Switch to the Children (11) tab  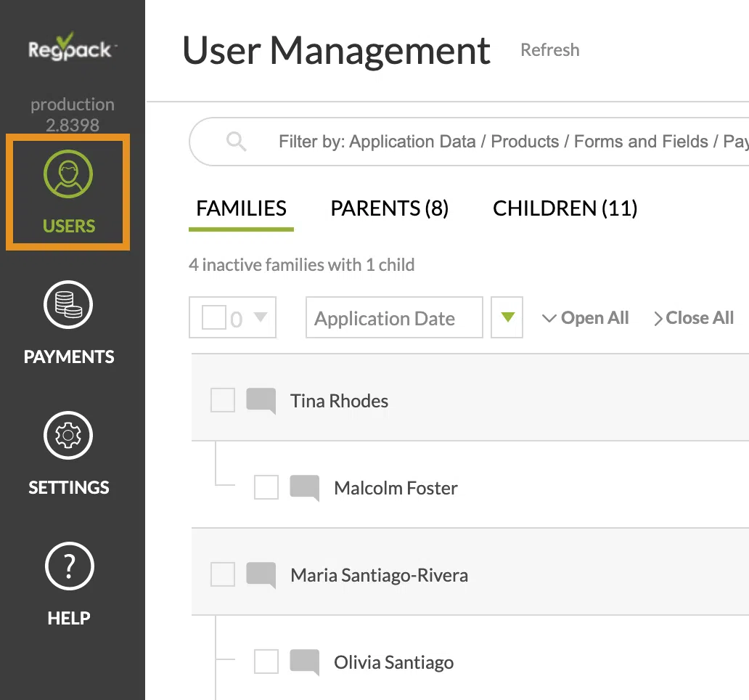pyautogui.click(x=565, y=209)
